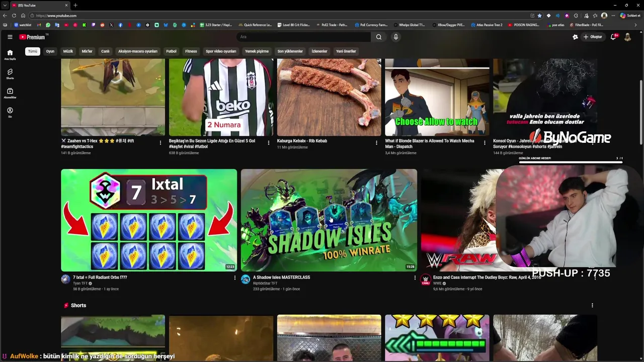This screenshot has height=362, width=644.
Task: Go to Ana Sayfa in the sidebar
Action: (10, 55)
